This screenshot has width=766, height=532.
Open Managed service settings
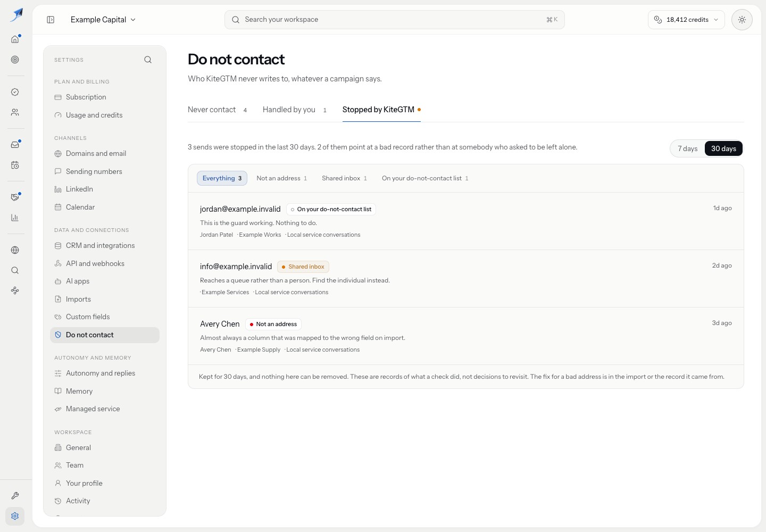click(x=105, y=409)
